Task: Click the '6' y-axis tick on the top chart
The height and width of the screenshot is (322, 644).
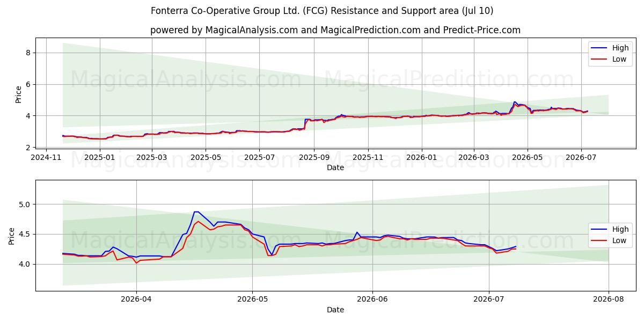Action: (x=27, y=84)
